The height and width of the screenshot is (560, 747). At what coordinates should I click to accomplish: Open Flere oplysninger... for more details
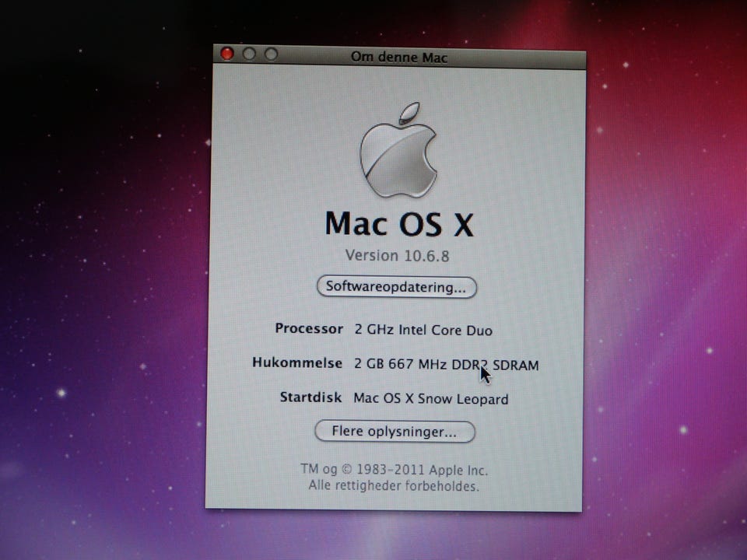[395, 432]
